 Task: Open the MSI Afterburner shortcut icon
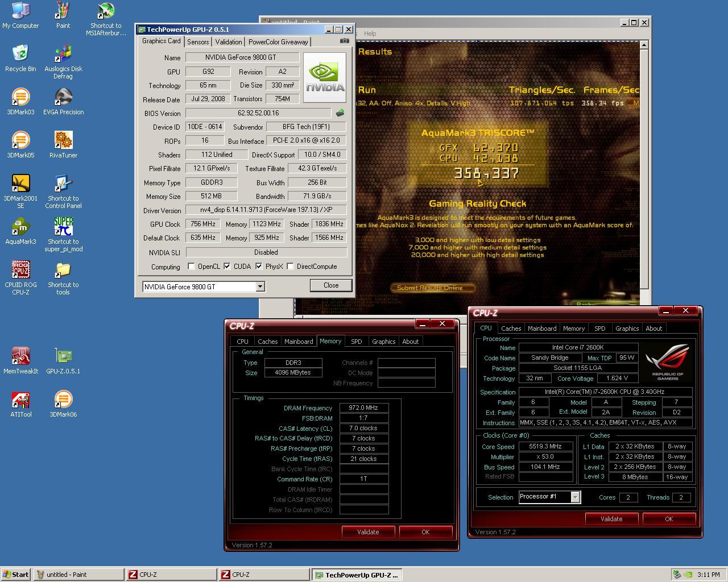(x=106, y=19)
